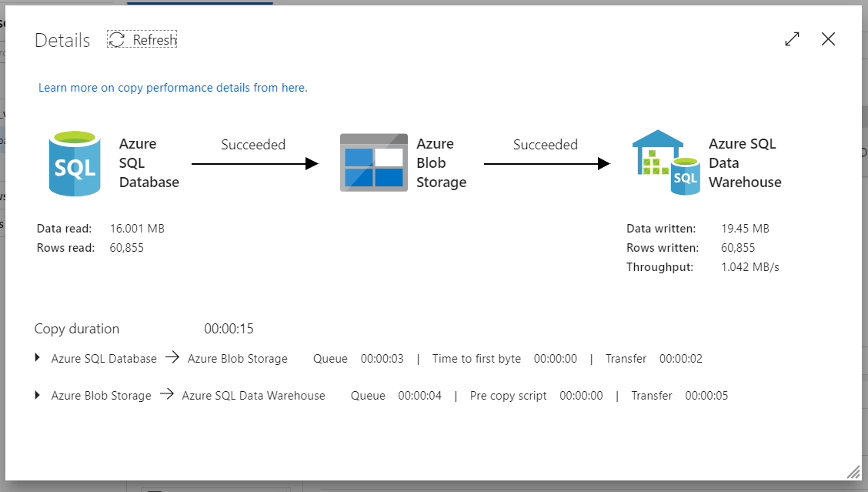Viewport: 868px width, 492px height.
Task: Click the Time to first byte value
Action: click(555, 359)
